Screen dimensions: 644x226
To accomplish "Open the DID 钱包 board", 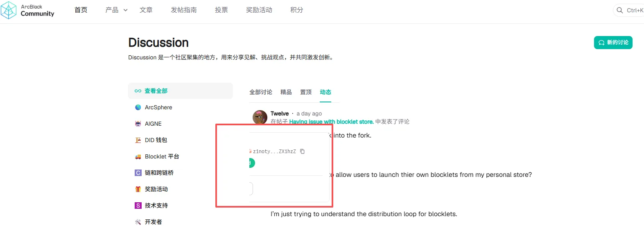I will (180, 140).
